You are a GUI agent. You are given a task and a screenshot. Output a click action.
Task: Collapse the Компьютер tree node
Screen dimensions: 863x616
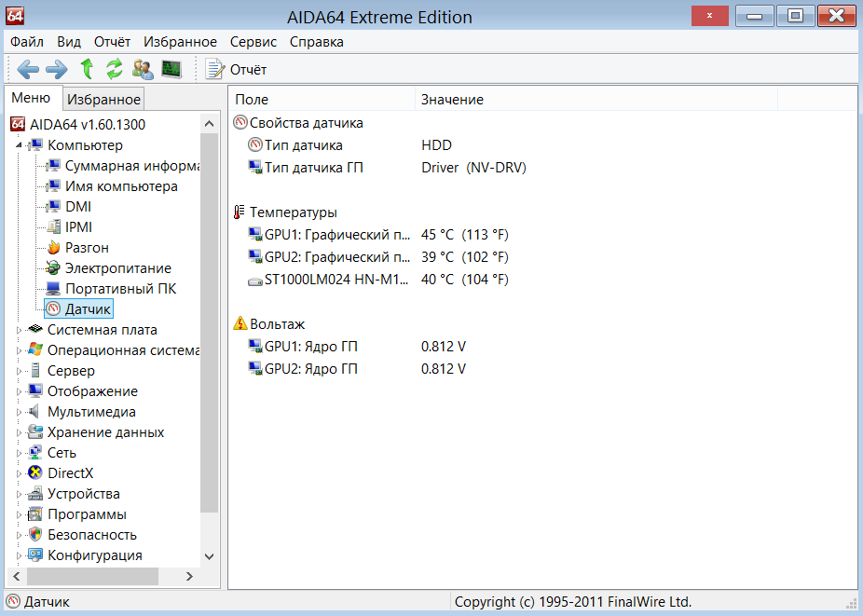pos(19,145)
